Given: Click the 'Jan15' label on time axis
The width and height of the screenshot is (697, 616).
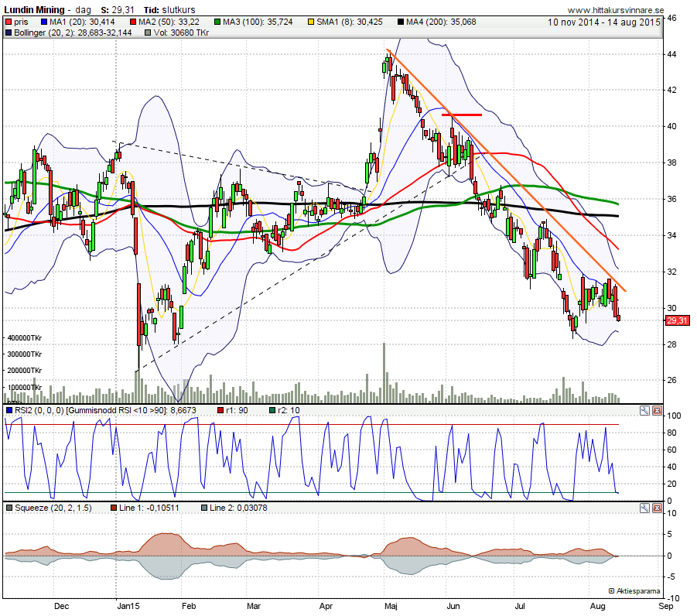Looking at the screenshot, I should pyautogui.click(x=128, y=606).
